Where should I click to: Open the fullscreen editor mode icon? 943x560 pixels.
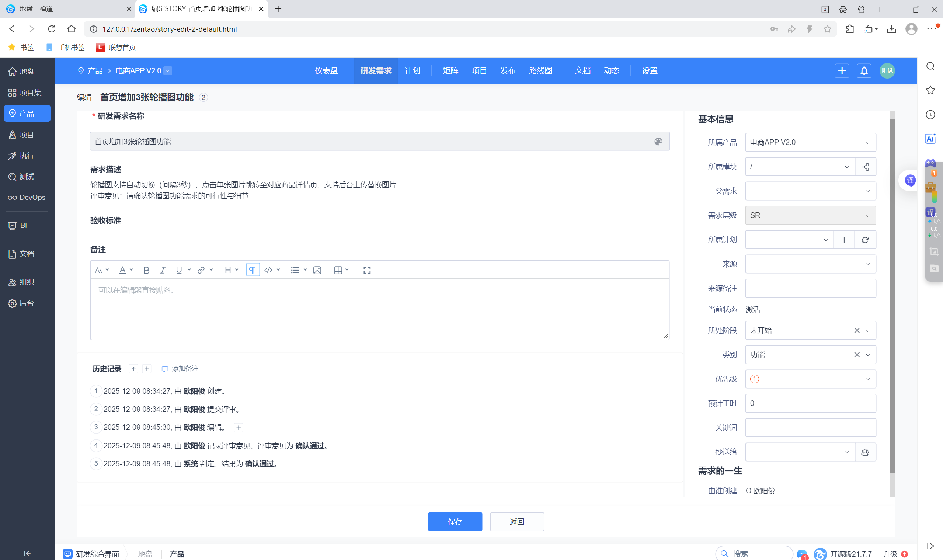pyautogui.click(x=366, y=270)
